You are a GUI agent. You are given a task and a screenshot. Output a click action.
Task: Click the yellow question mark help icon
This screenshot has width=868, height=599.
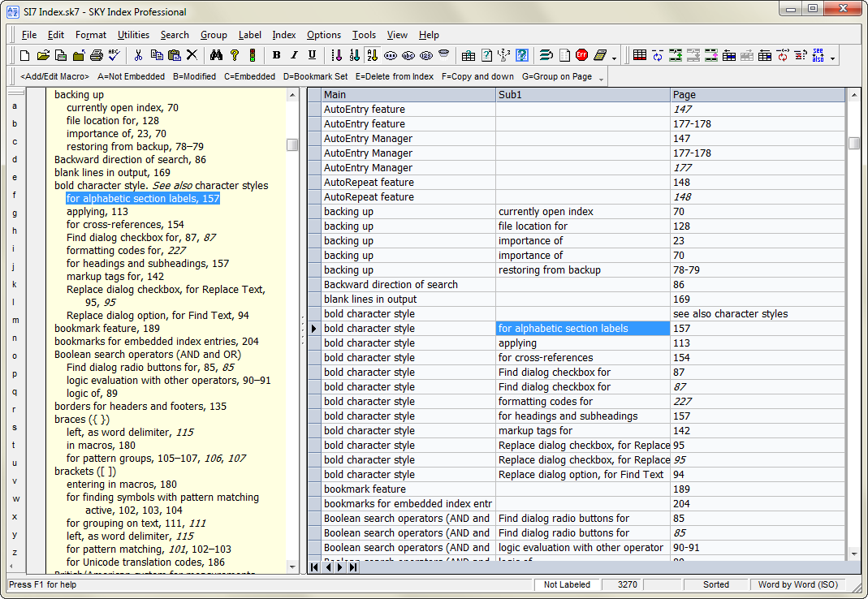[x=234, y=55]
